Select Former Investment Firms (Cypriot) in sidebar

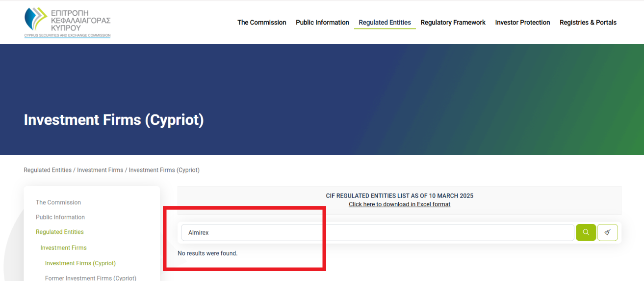click(x=91, y=278)
